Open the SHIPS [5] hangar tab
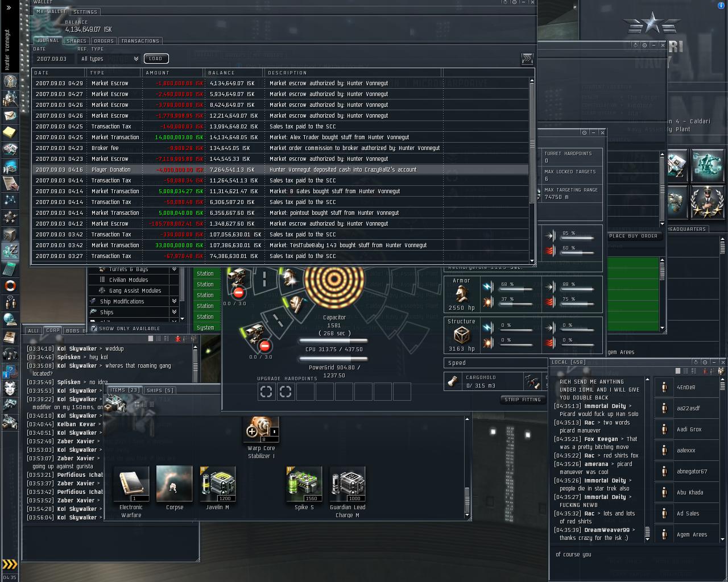The image size is (728, 582). (x=160, y=390)
